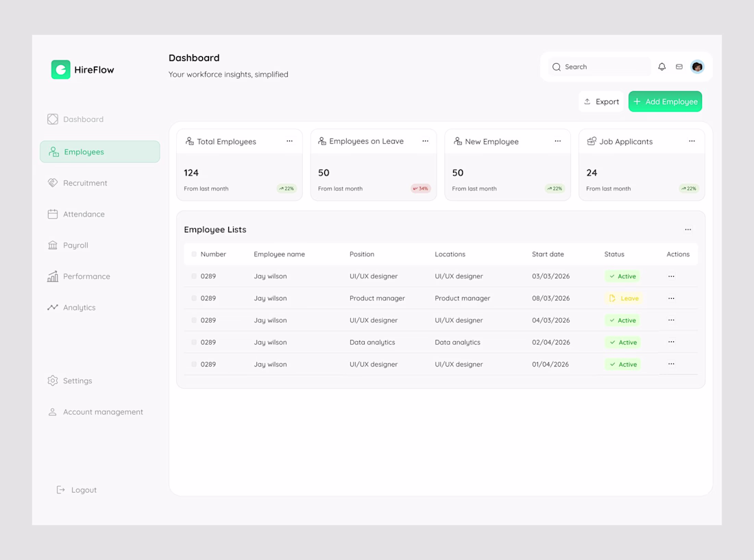The image size is (754, 560).
Task: Click the Add Employee button
Action: coord(665,101)
